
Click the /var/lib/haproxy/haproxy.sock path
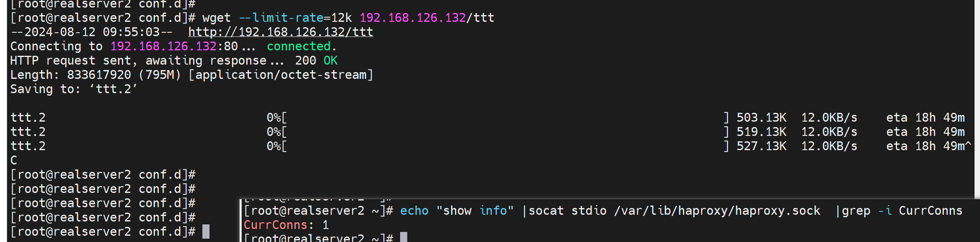(x=717, y=211)
